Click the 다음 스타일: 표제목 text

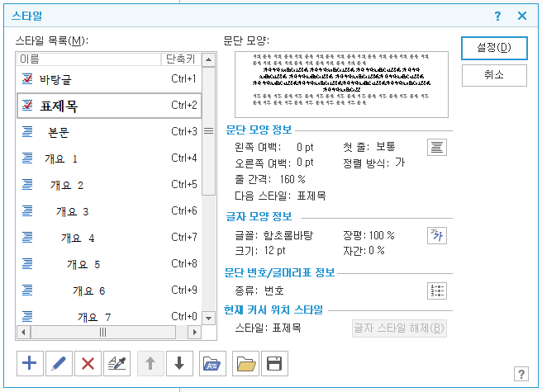pyautogui.click(x=280, y=196)
